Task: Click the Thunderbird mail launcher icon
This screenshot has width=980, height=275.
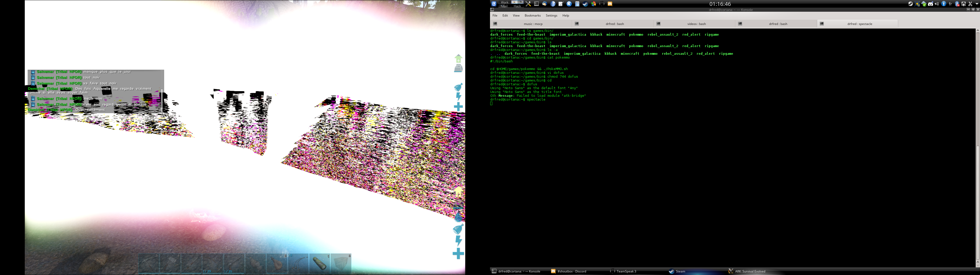Action: pos(544,4)
